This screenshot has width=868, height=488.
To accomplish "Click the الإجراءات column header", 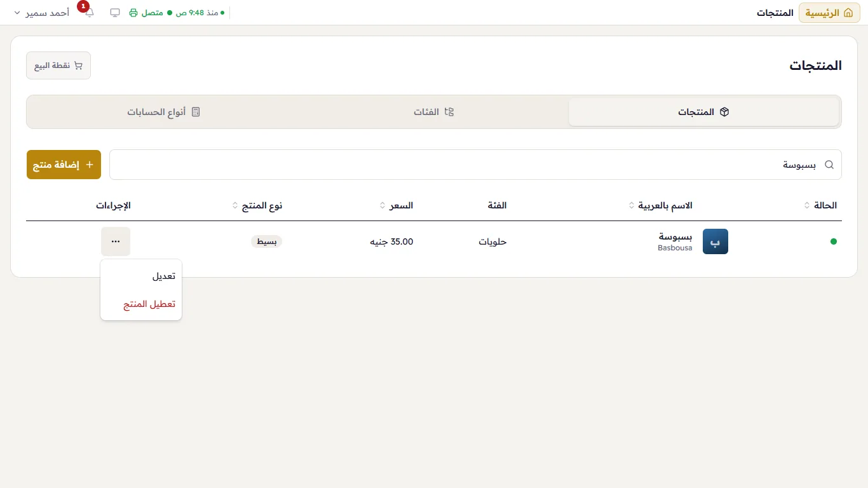I will pyautogui.click(x=114, y=205).
